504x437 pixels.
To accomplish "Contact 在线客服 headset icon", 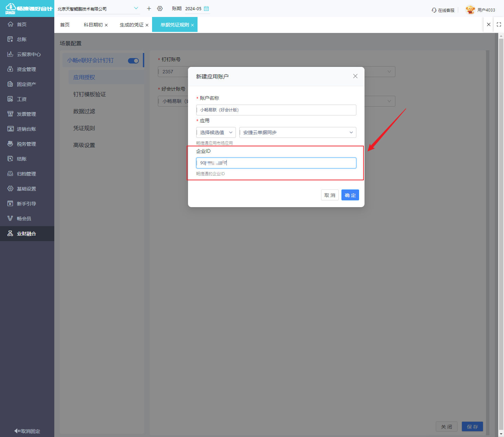I will pos(434,10).
